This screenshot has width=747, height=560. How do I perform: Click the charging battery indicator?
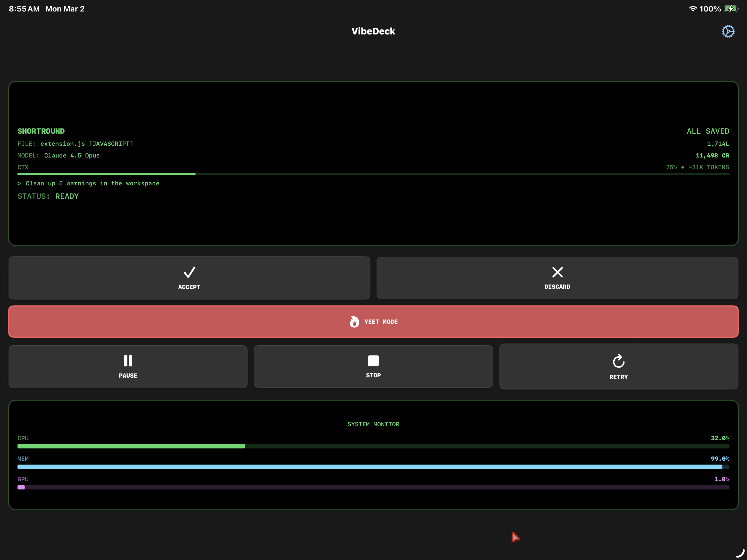point(730,9)
